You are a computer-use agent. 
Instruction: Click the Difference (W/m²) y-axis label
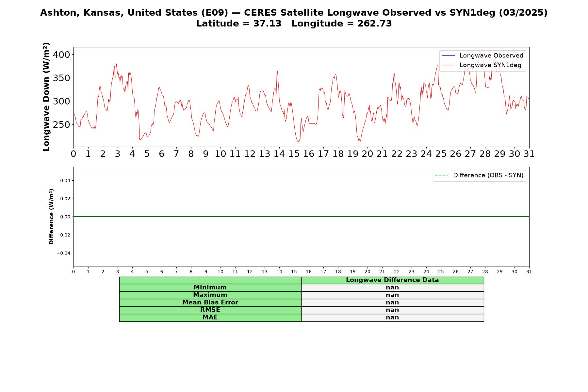tap(51, 217)
